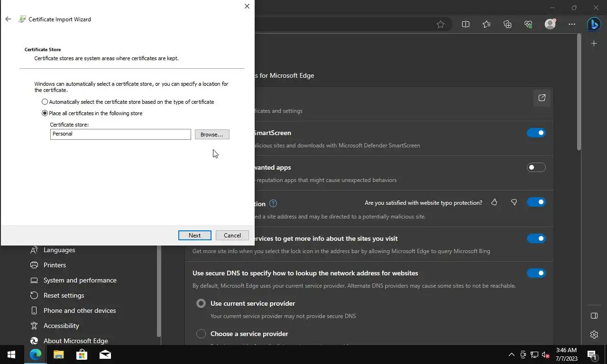Open Edge Favorites panel
This screenshot has width=607, height=364.
click(487, 24)
